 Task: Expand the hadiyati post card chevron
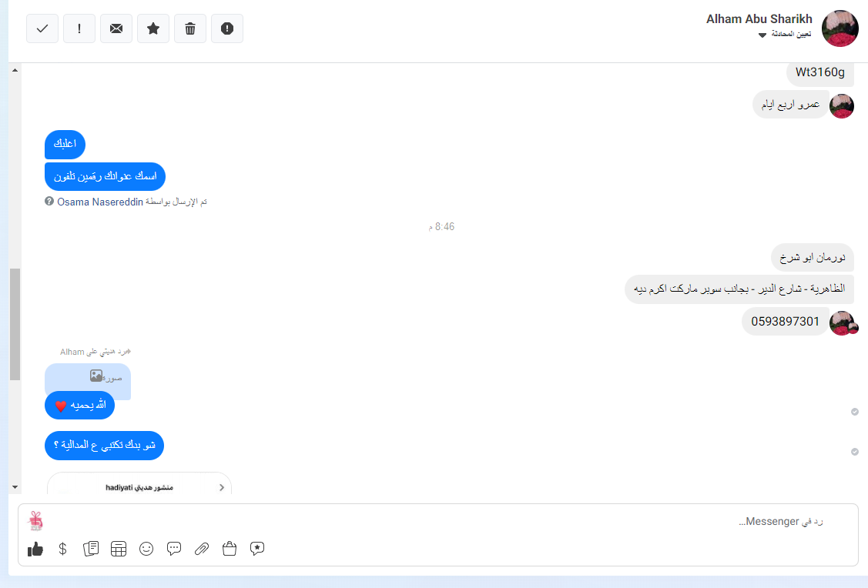point(222,487)
